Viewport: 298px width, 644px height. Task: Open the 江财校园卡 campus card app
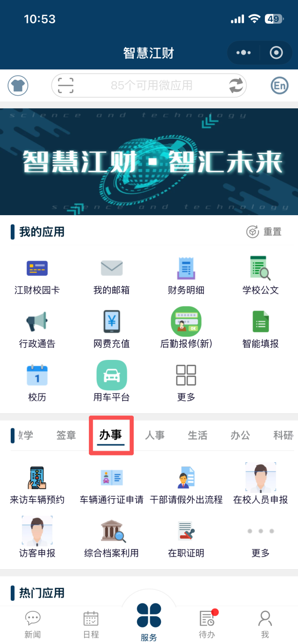(x=37, y=268)
